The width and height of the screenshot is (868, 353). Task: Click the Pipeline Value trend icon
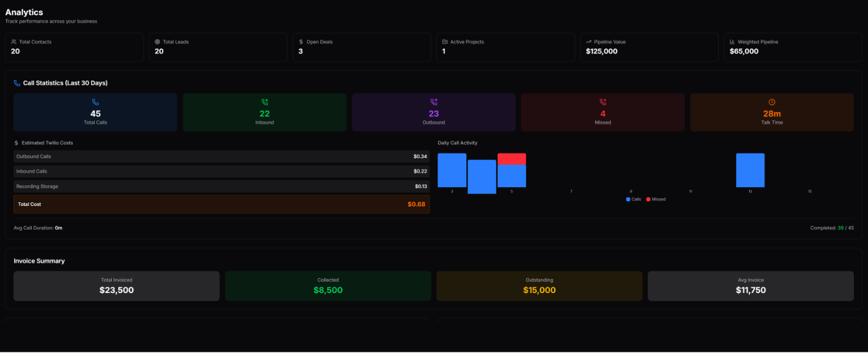click(589, 42)
